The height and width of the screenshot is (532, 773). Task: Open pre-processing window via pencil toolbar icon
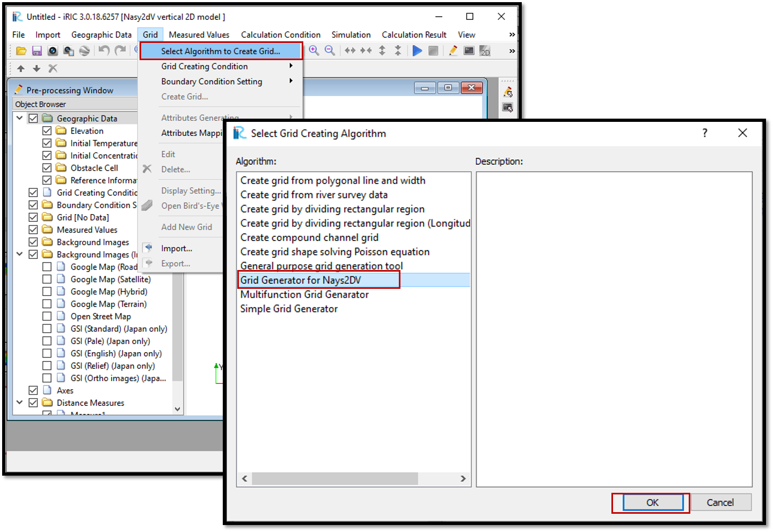coord(453,50)
